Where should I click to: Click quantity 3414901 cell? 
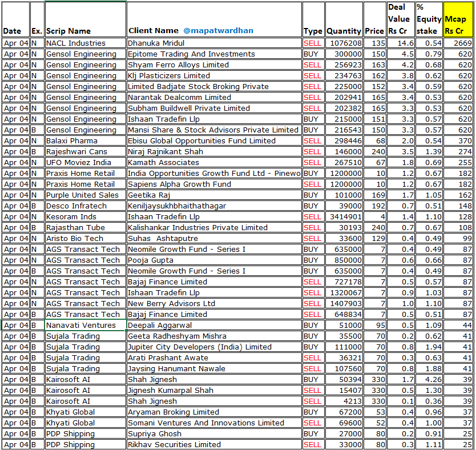[344, 217]
